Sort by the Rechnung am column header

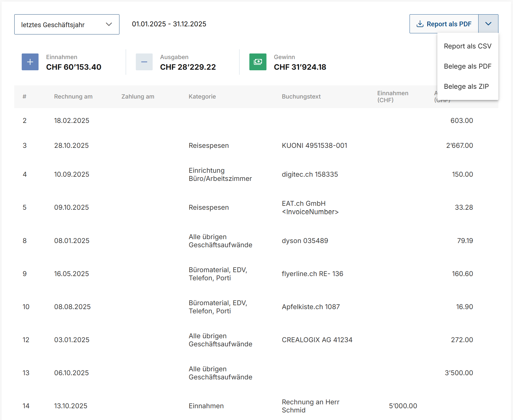click(x=73, y=96)
